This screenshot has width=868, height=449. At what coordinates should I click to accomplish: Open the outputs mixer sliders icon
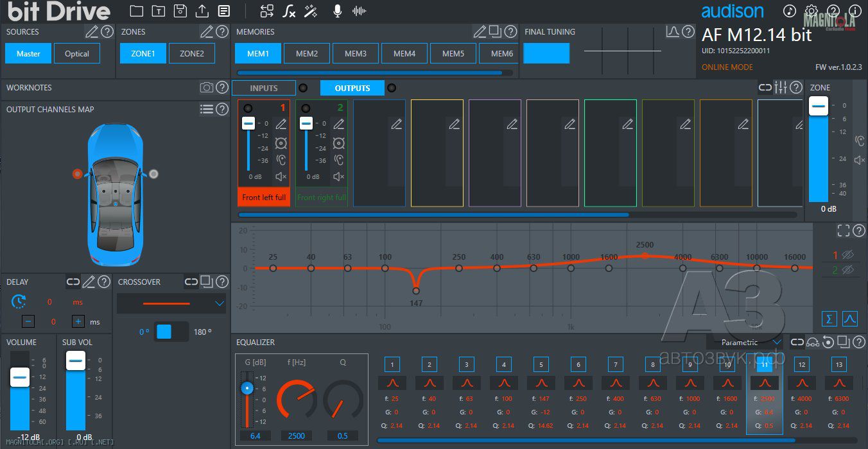pos(781,87)
